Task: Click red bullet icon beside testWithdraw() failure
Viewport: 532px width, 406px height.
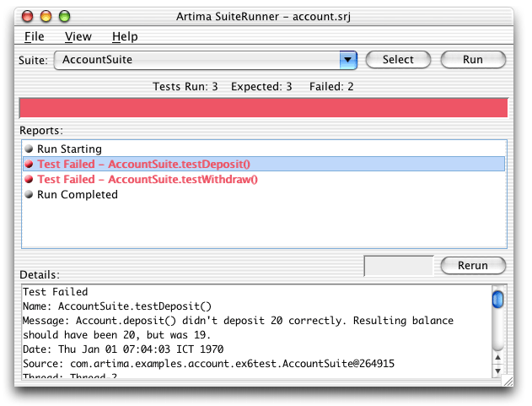Action: tap(29, 179)
